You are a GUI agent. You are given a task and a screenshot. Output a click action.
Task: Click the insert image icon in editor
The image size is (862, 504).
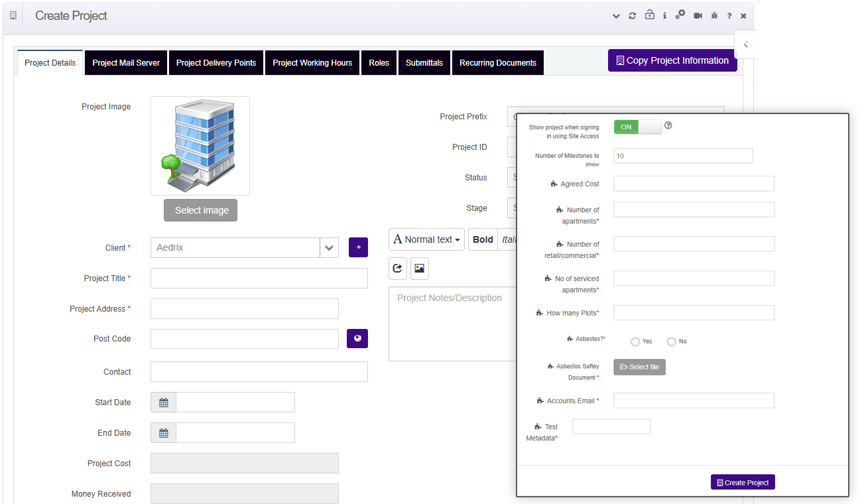[x=419, y=269]
